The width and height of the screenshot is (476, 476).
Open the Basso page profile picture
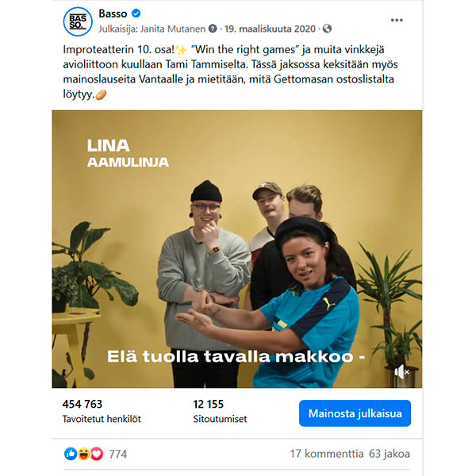(x=78, y=21)
